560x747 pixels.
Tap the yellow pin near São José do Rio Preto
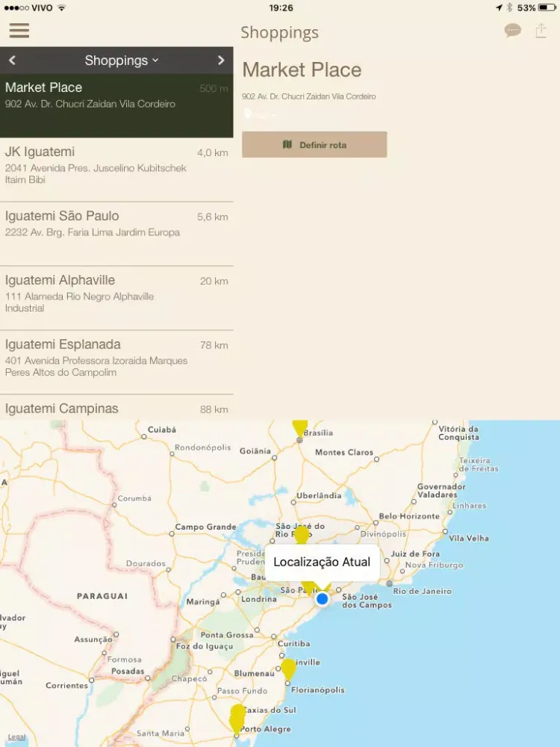pos(301,535)
